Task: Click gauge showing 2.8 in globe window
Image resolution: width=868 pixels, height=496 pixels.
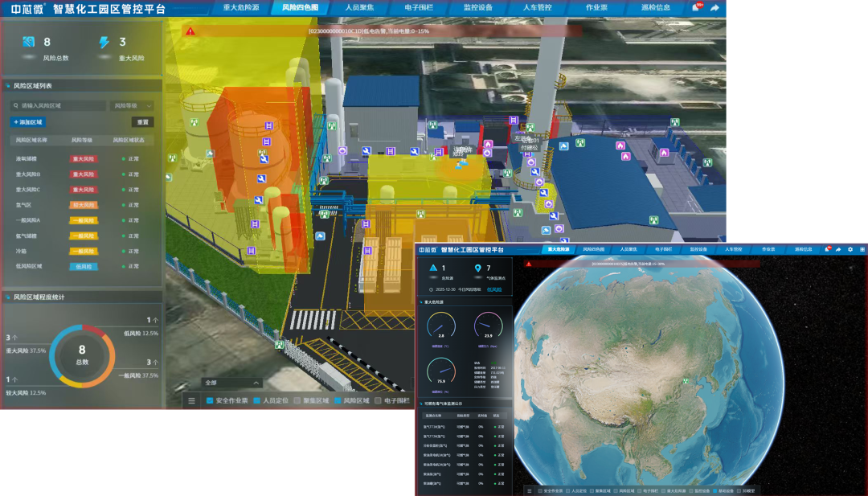Action: 441,326
